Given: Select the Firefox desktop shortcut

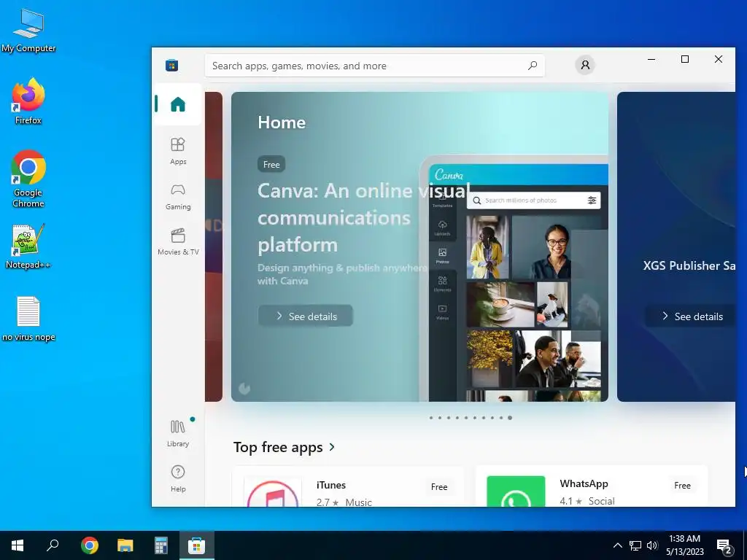Looking at the screenshot, I should point(28,101).
